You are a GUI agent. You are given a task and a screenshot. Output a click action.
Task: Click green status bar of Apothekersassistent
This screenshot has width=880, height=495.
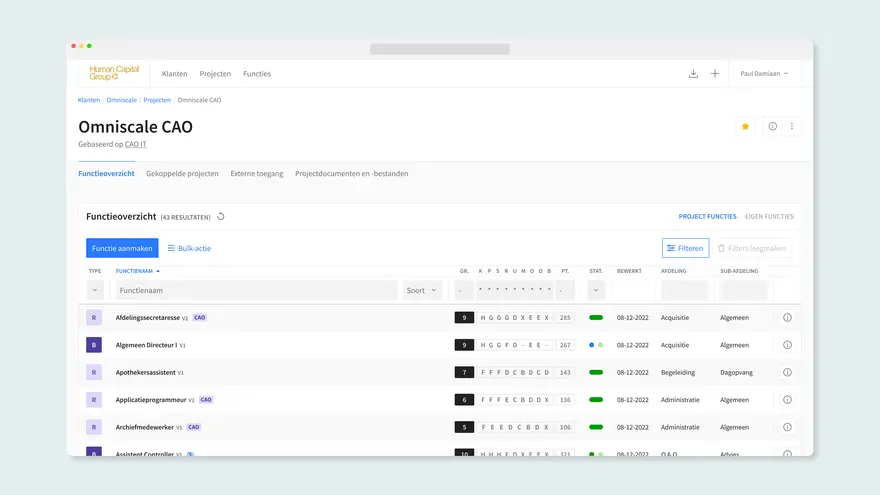[596, 373]
